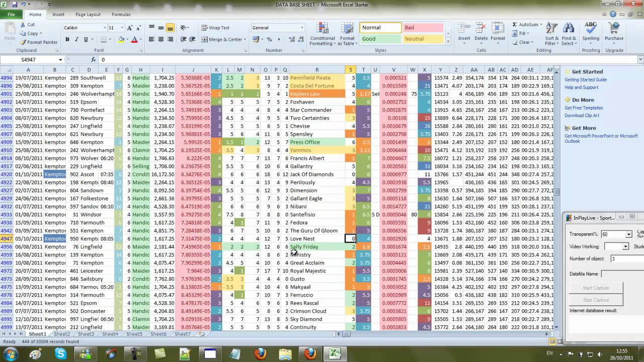Open the font name dropdown
Screen dimensions: 644x362
(105, 28)
